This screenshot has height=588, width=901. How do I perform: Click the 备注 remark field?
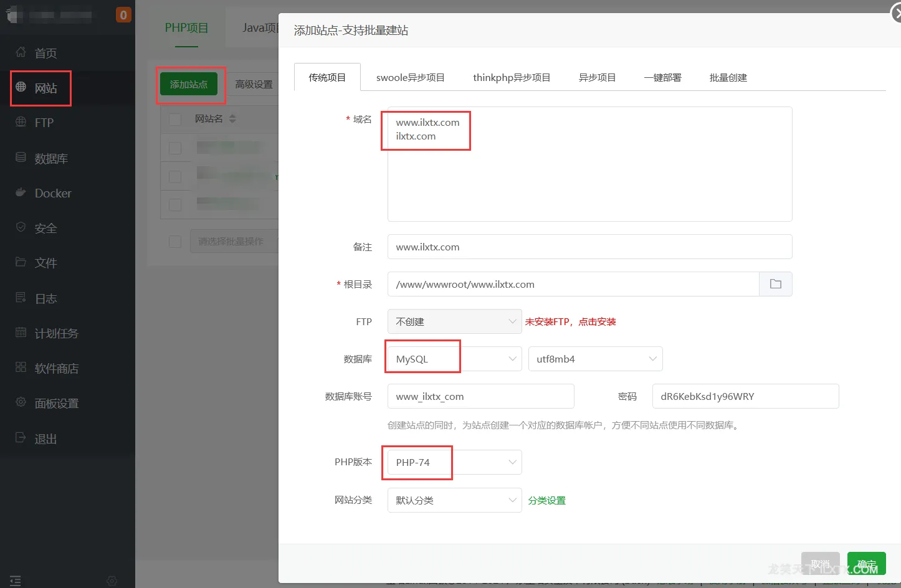tap(589, 247)
